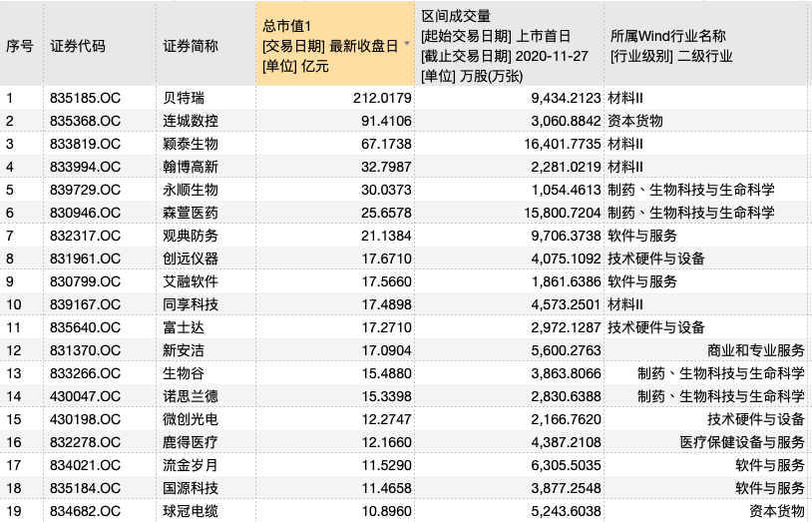The height and width of the screenshot is (522, 812).
Task: Click market value 17.2710
Action: [386, 327]
